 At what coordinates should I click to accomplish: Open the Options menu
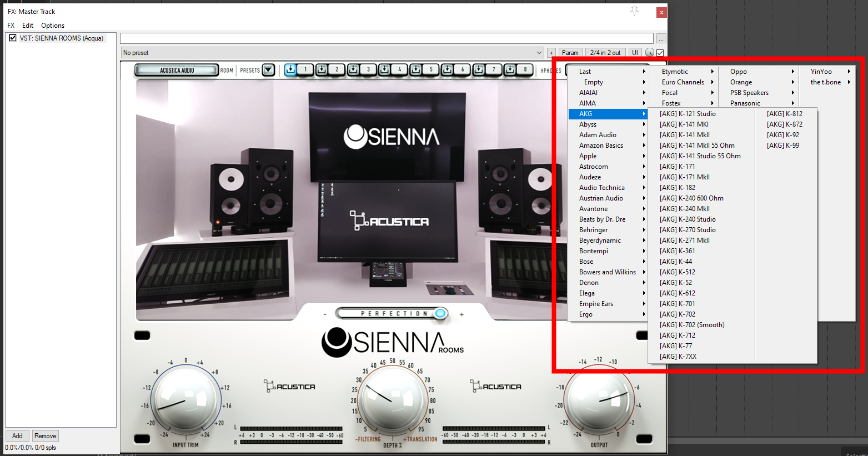[53, 26]
